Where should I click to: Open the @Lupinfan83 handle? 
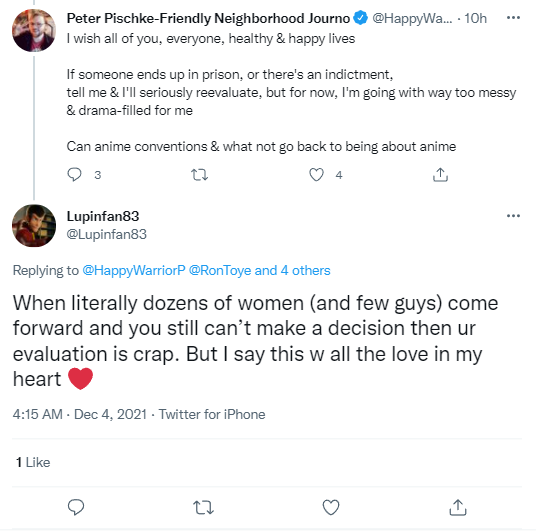pyautogui.click(x=107, y=234)
